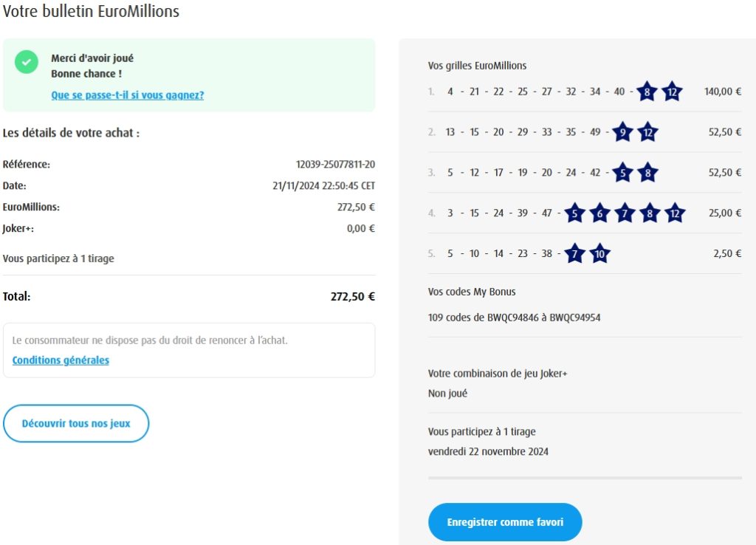Select star 7 in the fifth grid
Image resolution: width=756 pixels, height=545 pixels.
574,254
